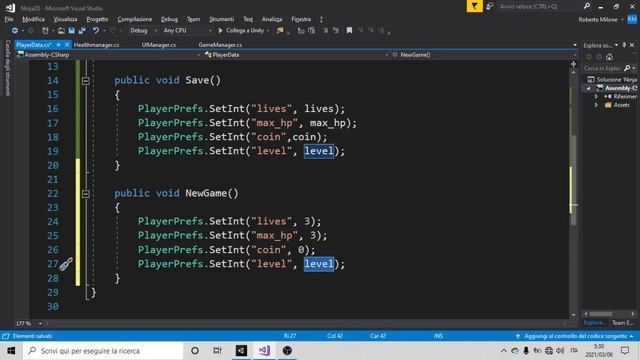The height and width of the screenshot is (360, 640).
Task: Open the Strumenti menu
Action: click(x=222, y=19)
